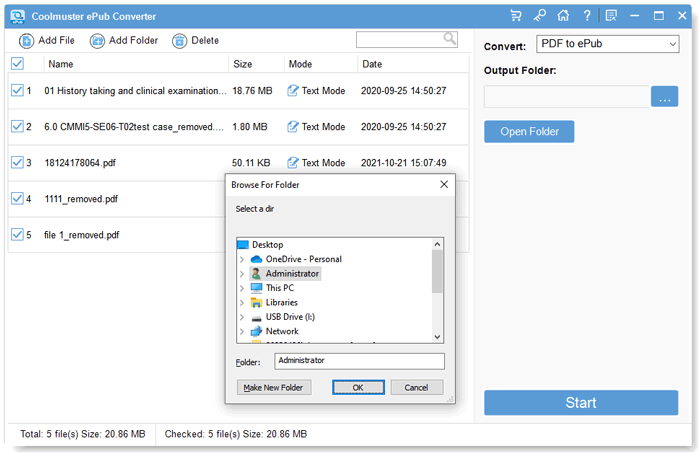Click Cancel in Browse For Folder
Viewport: 700px width, 455px height.
click(x=417, y=388)
